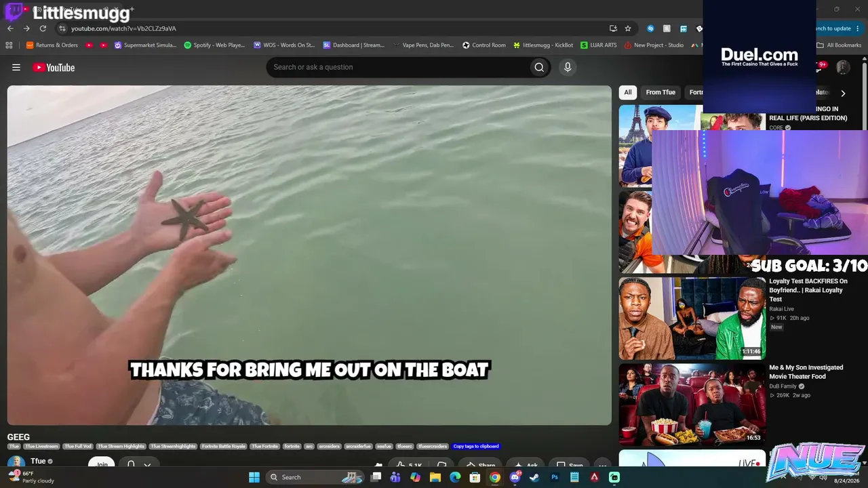Open the Spotify - Web Player bookmark

pos(214,45)
